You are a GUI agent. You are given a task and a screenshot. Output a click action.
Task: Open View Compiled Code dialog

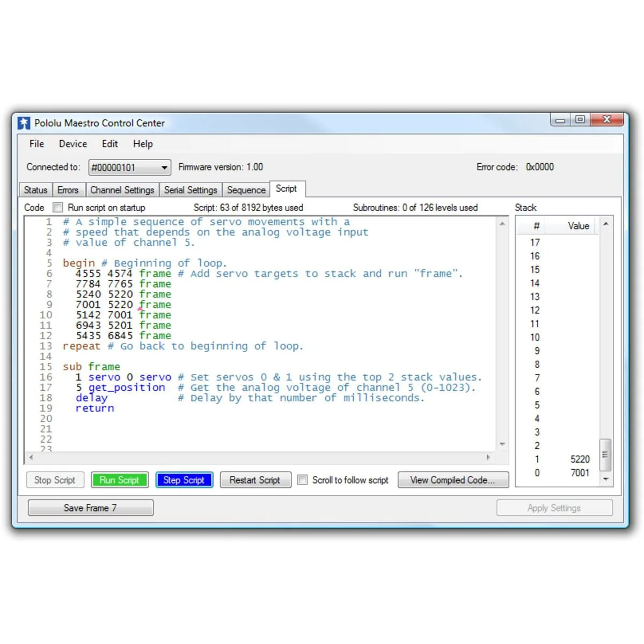click(453, 480)
